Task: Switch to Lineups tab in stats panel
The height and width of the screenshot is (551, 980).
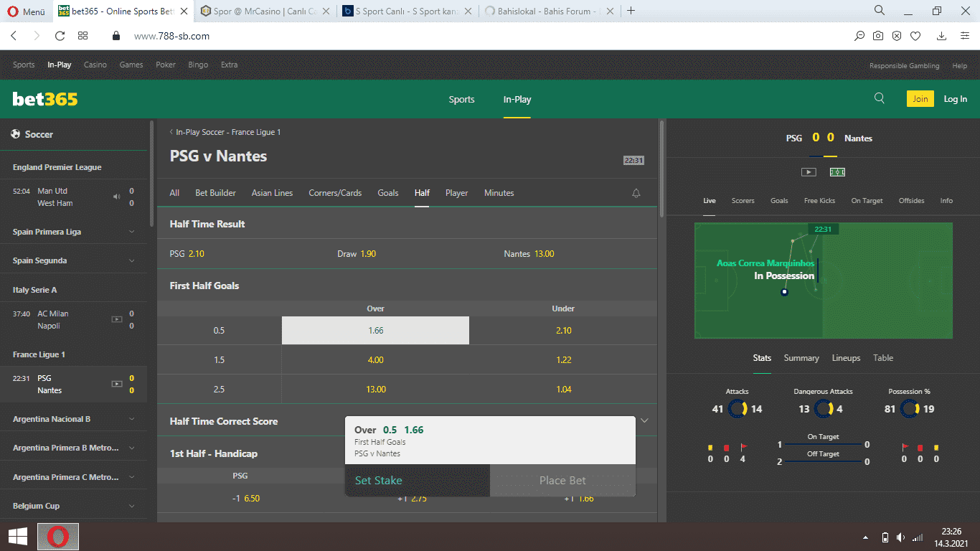Action: (846, 358)
